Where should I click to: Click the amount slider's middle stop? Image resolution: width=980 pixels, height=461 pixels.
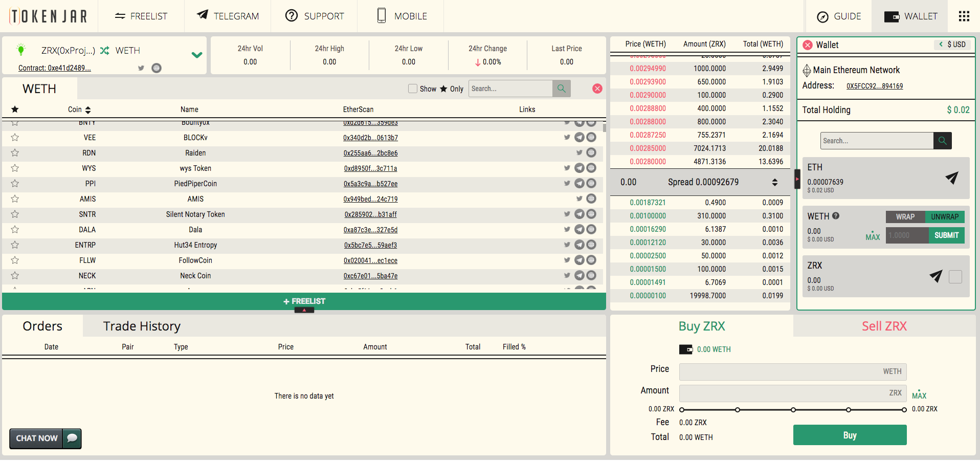click(x=793, y=410)
